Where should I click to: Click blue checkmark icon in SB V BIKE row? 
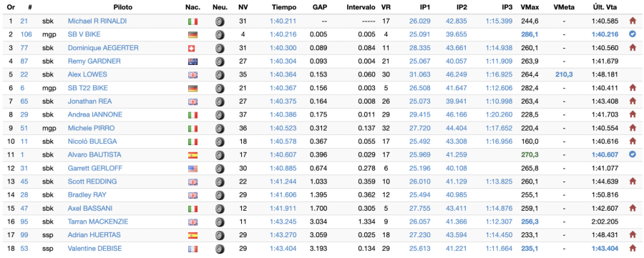tap(633, 34)
